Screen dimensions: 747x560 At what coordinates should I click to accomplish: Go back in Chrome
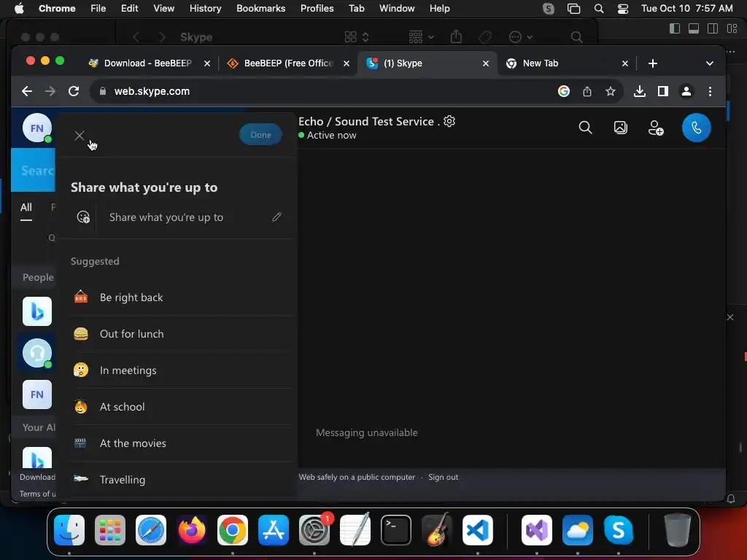pos(27,91)
